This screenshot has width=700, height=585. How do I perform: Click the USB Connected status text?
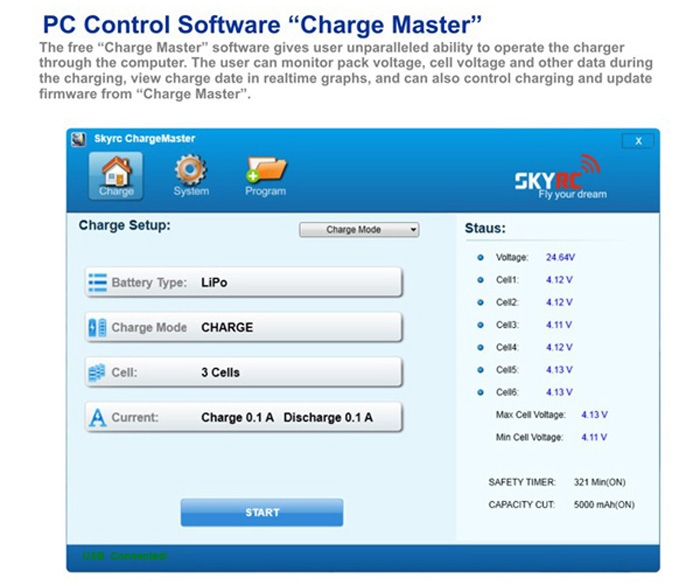click(125, 556)
